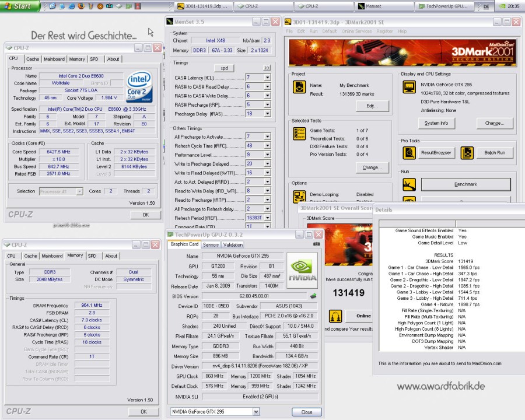Open About tab in bottom CPU-Z window
Screen dimensions: 525x420
pos(111,256)
